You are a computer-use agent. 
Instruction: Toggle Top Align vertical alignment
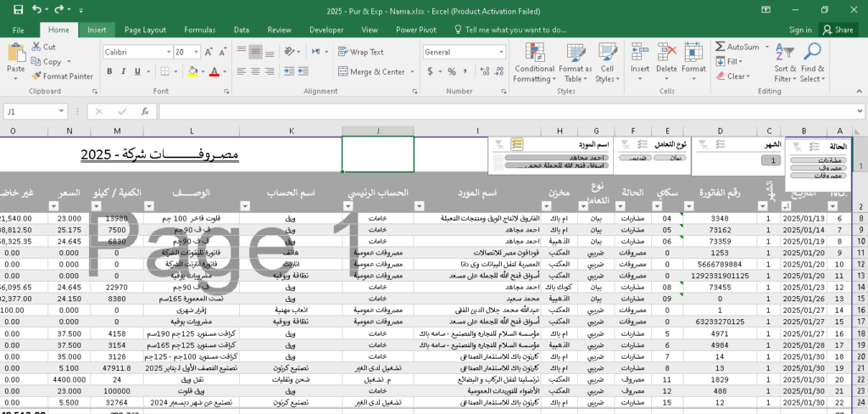click(242, 52)
